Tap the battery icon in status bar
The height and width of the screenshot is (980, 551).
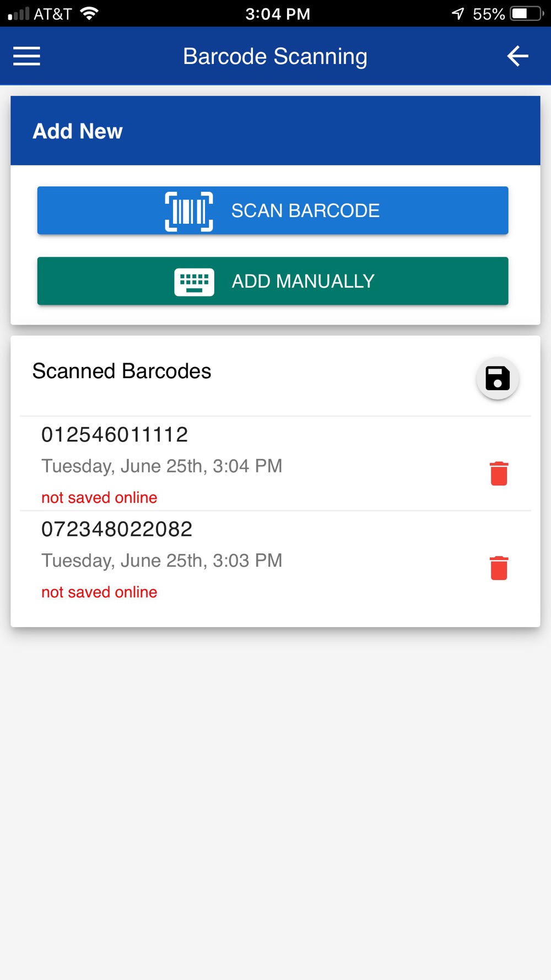point(527,13)
